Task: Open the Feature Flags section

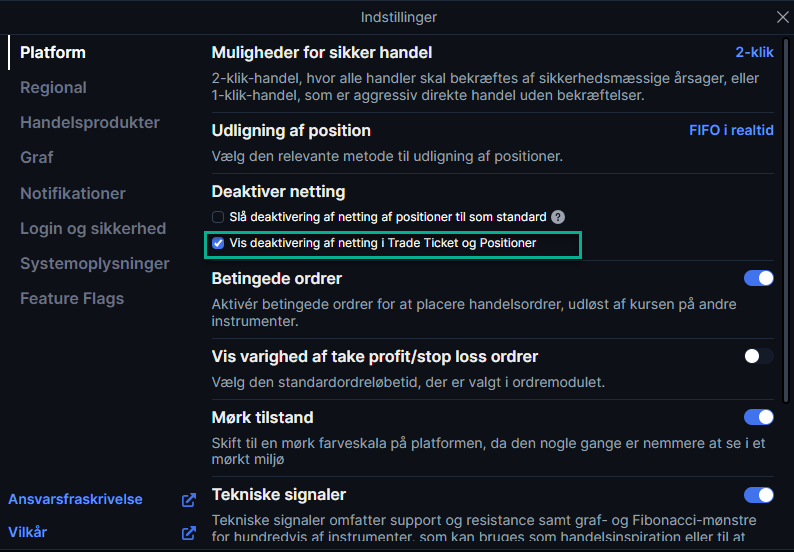Action: point(72,299)
